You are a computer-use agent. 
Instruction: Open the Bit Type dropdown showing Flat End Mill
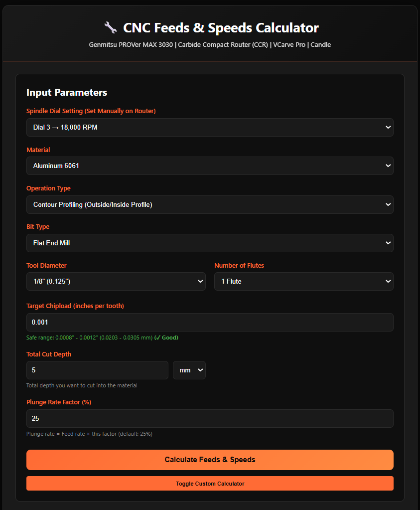pos(209,243)
